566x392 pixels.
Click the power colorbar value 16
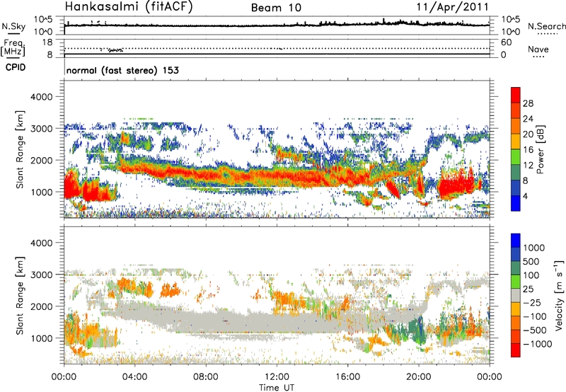click(528, 150)
